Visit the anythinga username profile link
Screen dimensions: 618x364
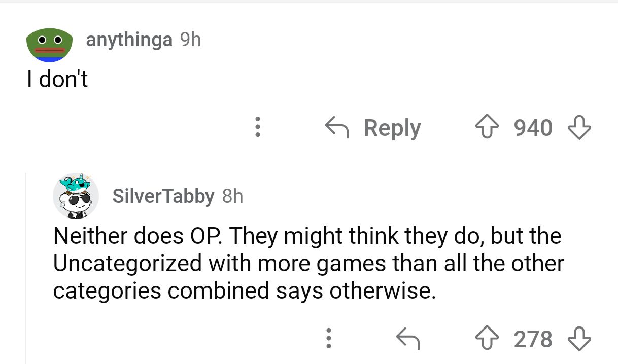click(129, 40)
